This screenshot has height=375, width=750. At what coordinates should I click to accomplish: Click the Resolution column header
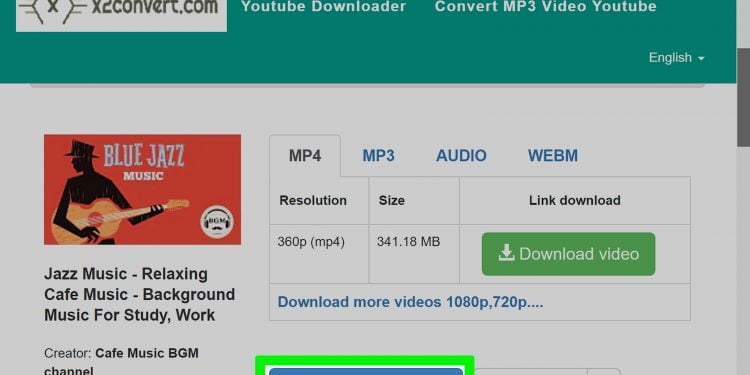coord(319,201)
